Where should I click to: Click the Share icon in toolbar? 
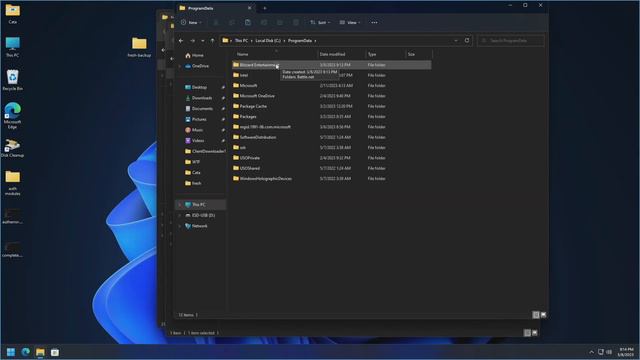coord(280,22)
